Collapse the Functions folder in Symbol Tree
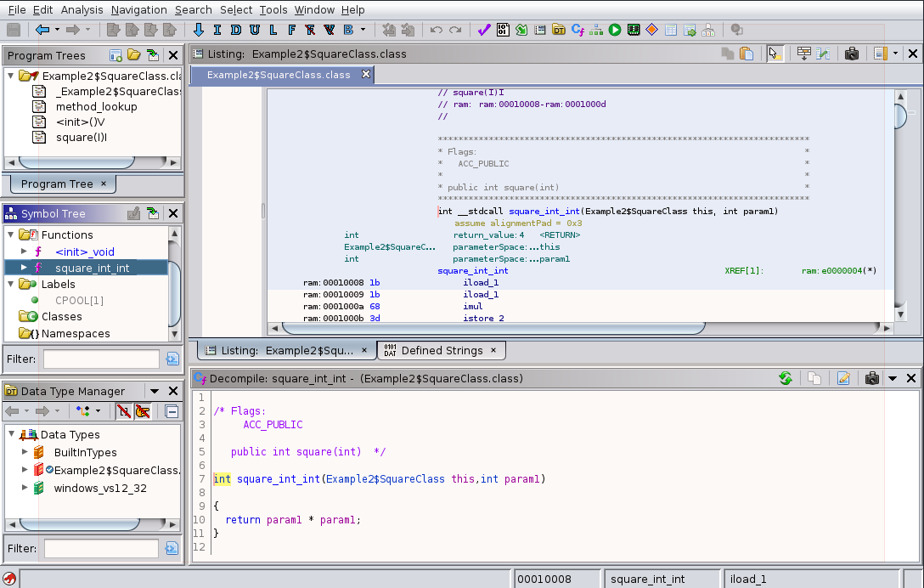 pyautogui.click(x=11, y=235)
